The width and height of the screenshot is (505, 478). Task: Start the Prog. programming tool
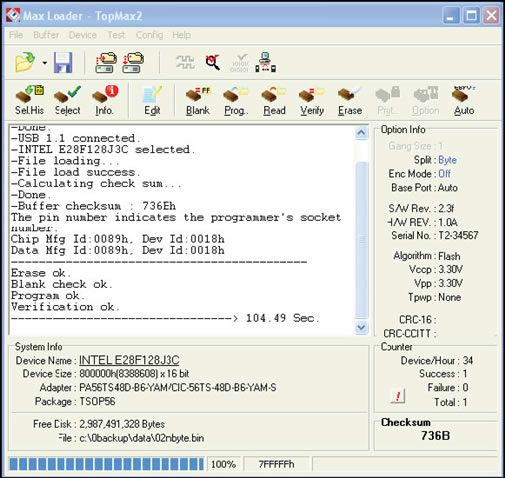click(236, 100)
